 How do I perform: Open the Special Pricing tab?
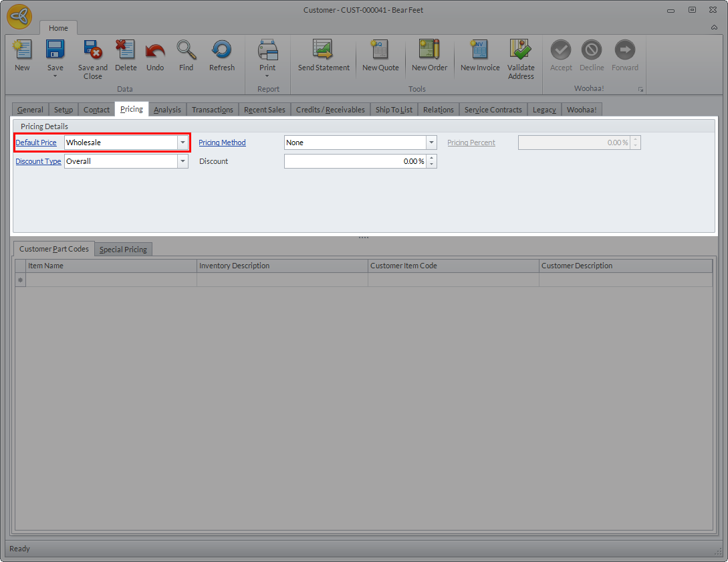(x=123, y=250)
